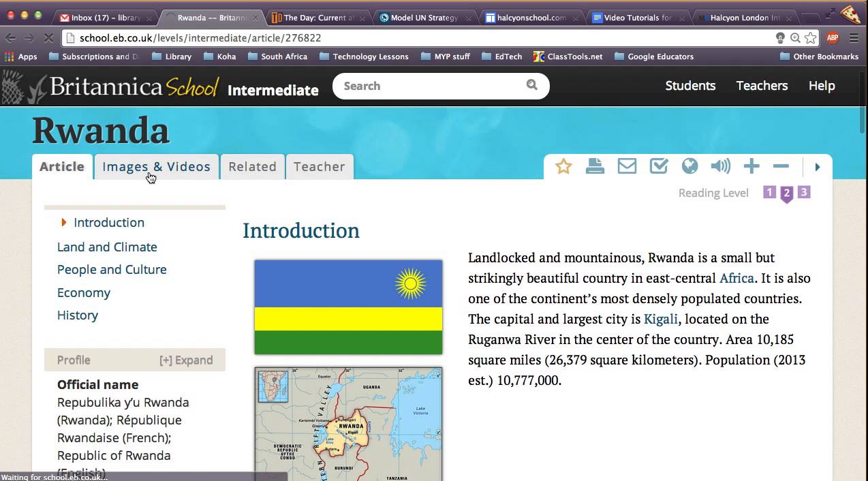Click the search magnifier icon
The image size is (868, 481).
coord(532,85)
